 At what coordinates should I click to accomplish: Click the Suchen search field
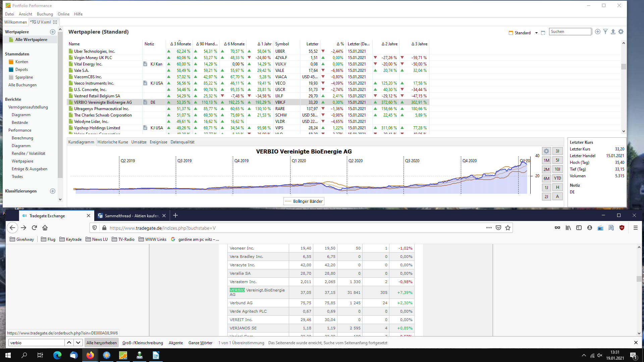tap(570, 32)
